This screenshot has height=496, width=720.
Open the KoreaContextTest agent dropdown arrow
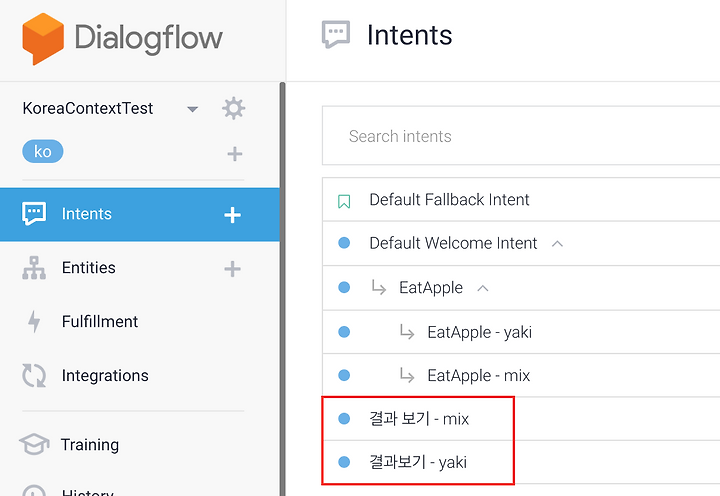[x=192, y=109]
